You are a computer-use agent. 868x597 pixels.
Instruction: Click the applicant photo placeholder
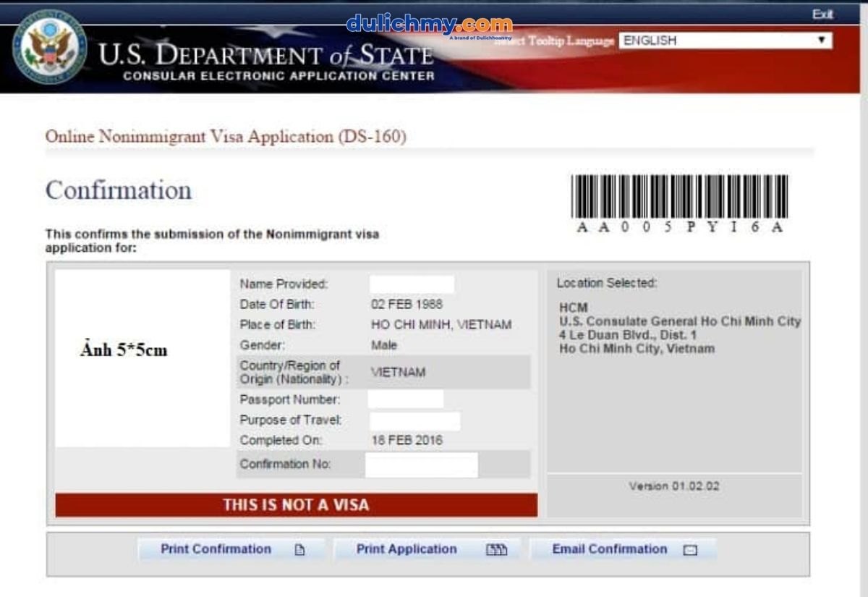click(142, 358)
